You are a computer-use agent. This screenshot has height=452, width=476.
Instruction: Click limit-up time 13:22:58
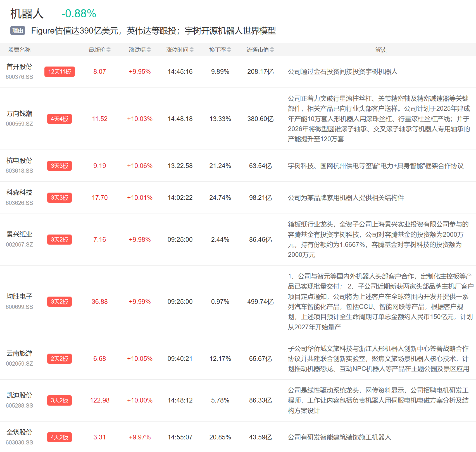coord(180,166)
